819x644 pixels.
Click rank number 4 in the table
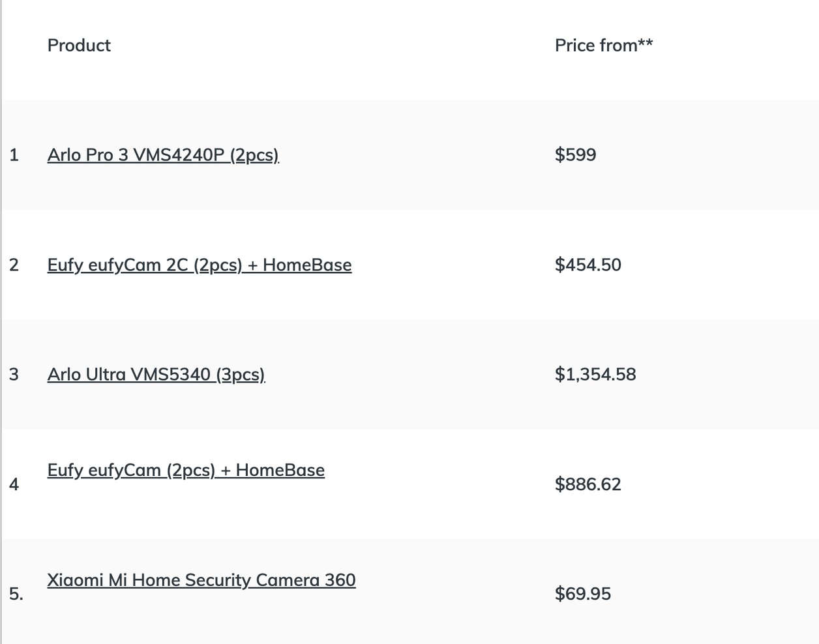[x=14, y=484]
